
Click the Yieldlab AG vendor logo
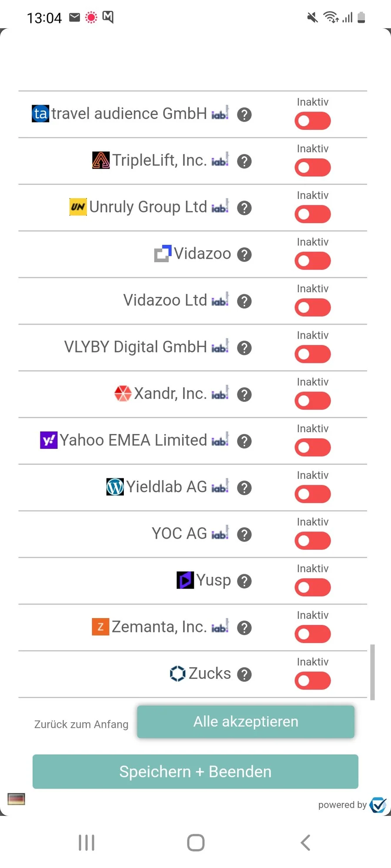115,487
